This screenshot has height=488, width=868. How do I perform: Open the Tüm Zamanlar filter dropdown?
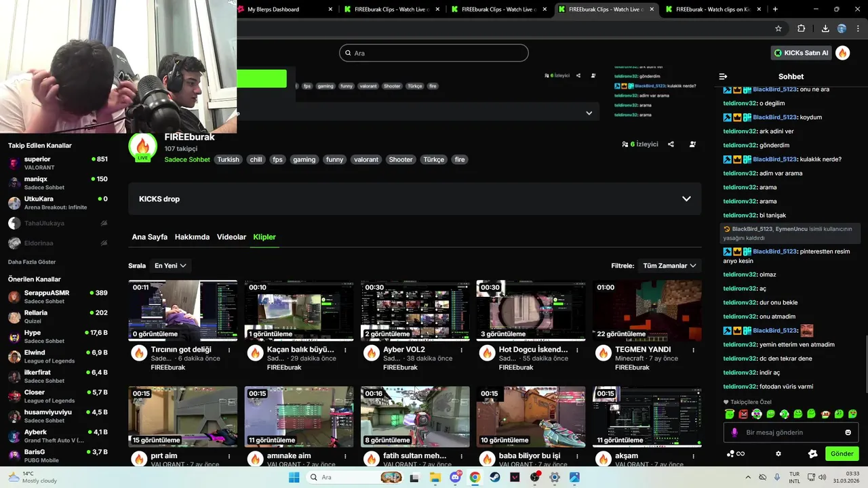(670, 266)
